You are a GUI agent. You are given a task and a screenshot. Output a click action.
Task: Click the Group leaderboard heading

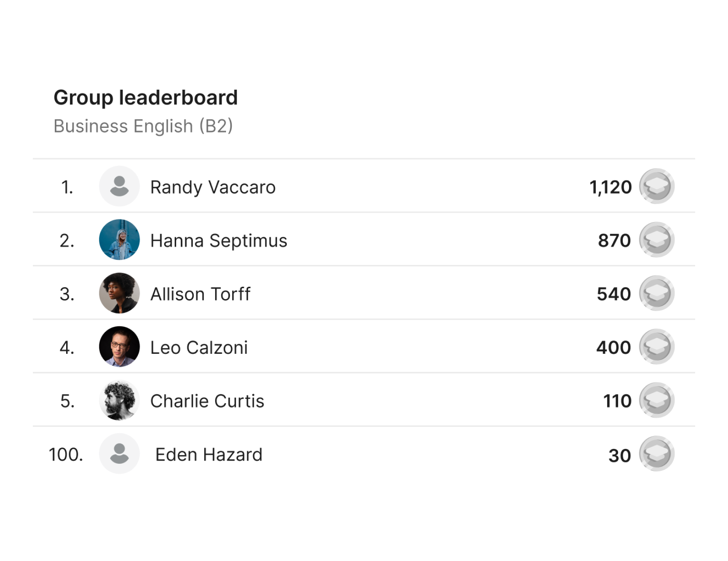[x=145, y=97]
